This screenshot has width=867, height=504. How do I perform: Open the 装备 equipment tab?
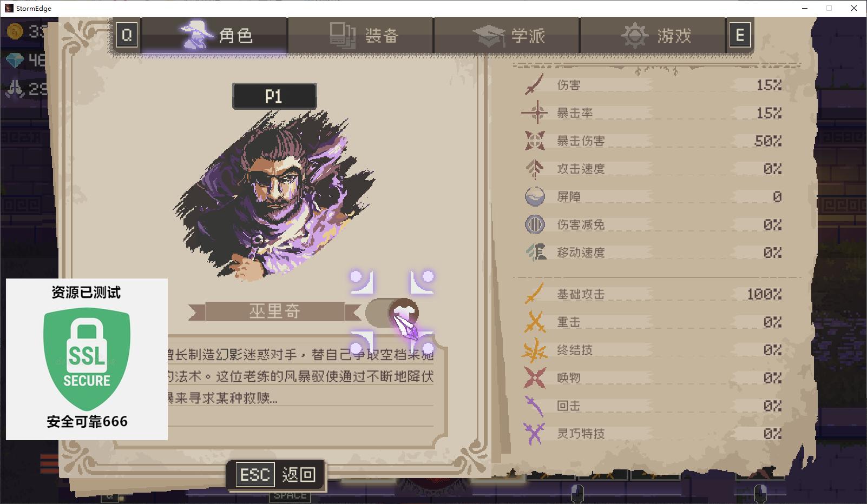coord(361,36)
